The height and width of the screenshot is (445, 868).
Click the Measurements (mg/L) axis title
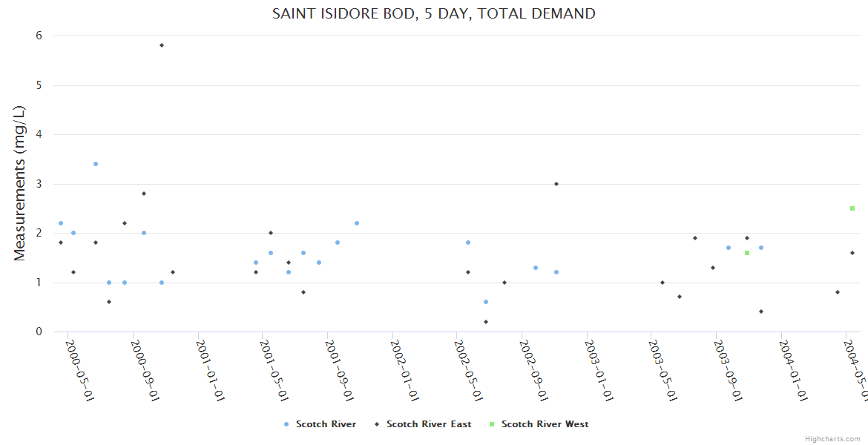[20, 183]
